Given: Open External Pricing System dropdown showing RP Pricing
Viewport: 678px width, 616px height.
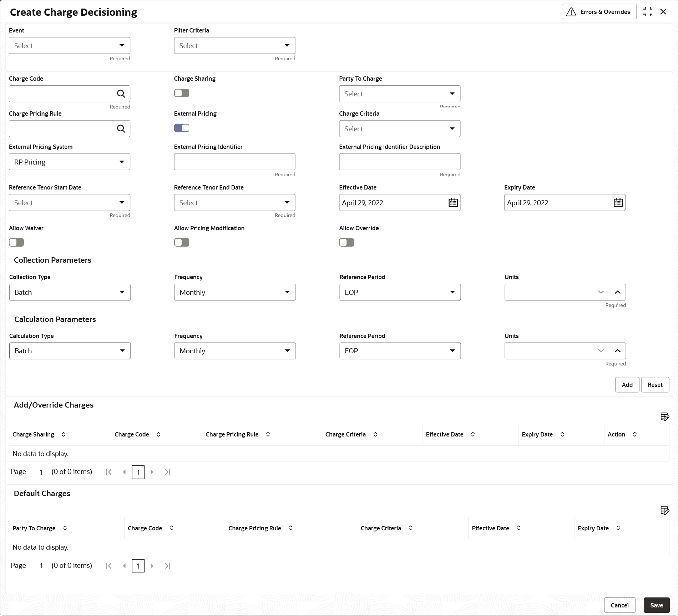Looking at the screenshot, I should pos(70,162).
